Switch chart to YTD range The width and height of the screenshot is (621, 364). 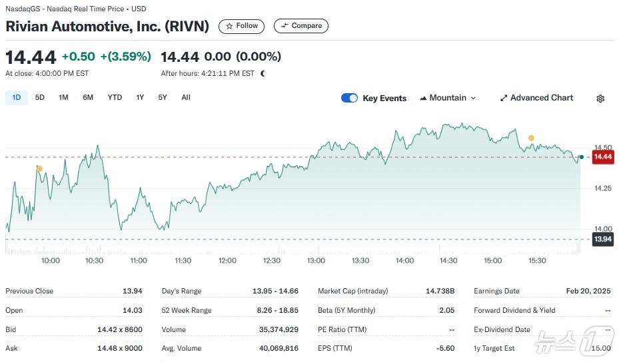(115, 97)
